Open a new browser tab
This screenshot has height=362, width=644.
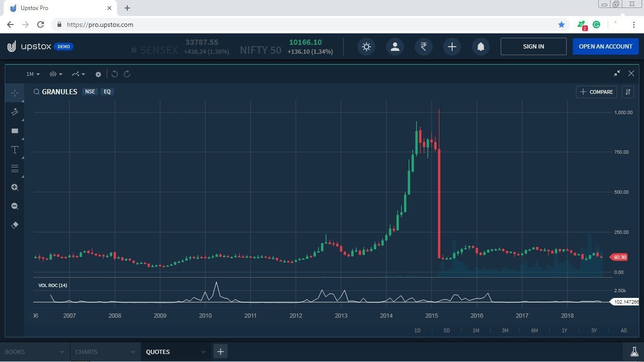(127, 8)
